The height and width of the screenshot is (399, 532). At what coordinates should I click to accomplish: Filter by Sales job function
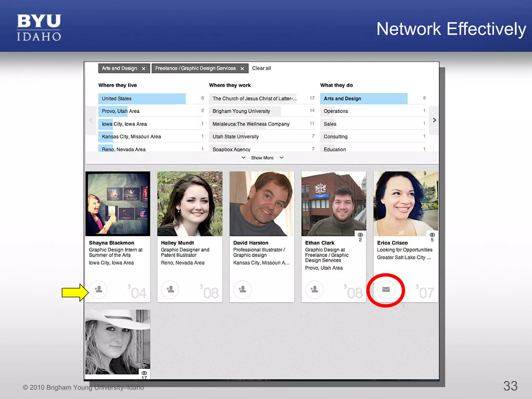coord(373,124)
